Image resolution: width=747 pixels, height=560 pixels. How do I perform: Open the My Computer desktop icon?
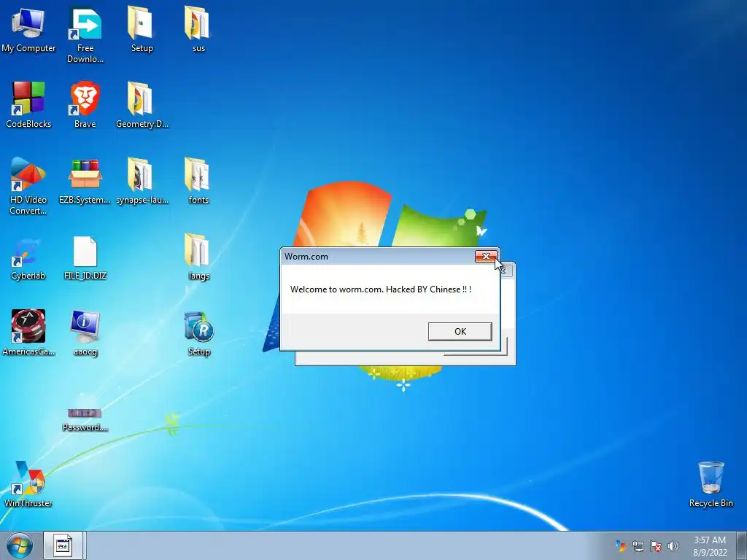28,29
